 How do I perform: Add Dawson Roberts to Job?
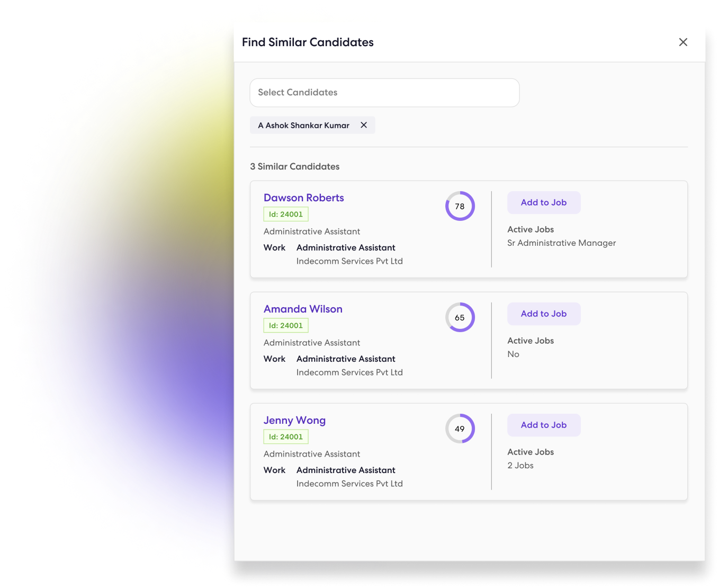click(x=544, y=202)
